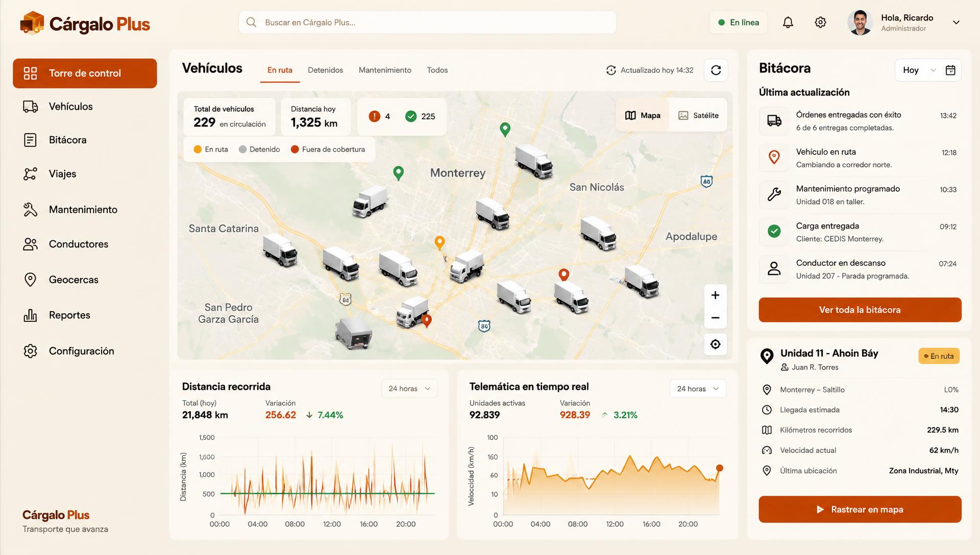
Task: Click the orange map pin marker
Action: [x=439, y=243]
